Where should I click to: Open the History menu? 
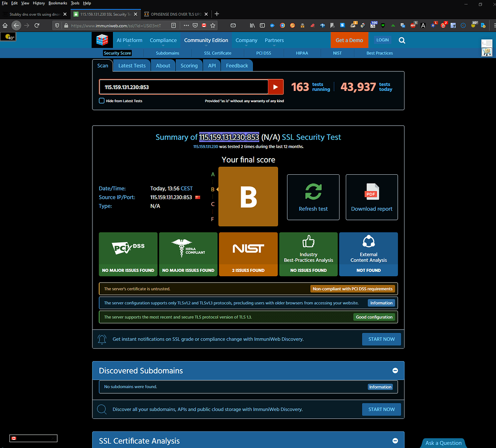pyautogui.click(x=39, y=3)
